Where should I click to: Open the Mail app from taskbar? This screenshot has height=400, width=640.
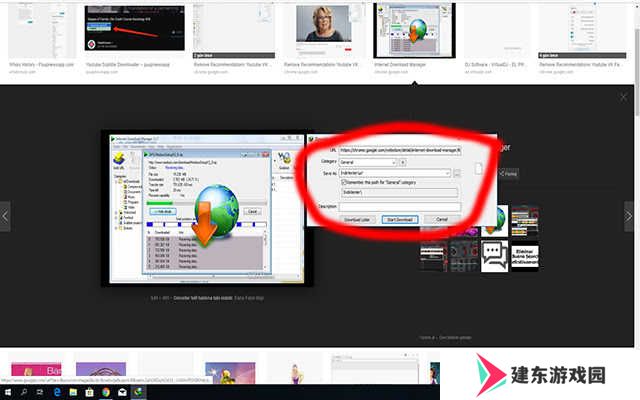122,392
